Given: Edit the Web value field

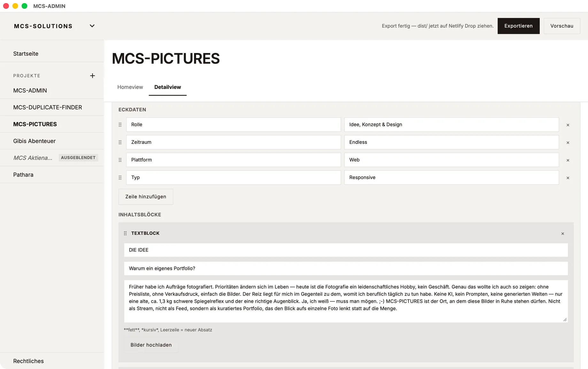Looking at the screenshot, I should [x=452, y=160].
